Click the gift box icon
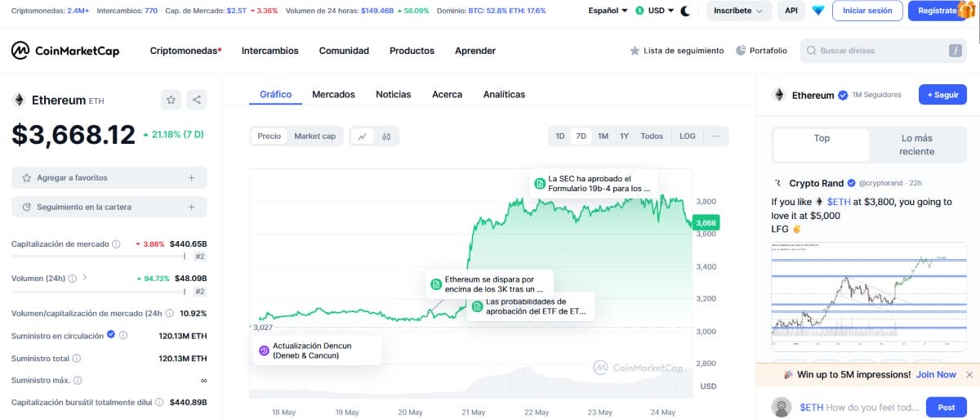 (x=967, y=9)
